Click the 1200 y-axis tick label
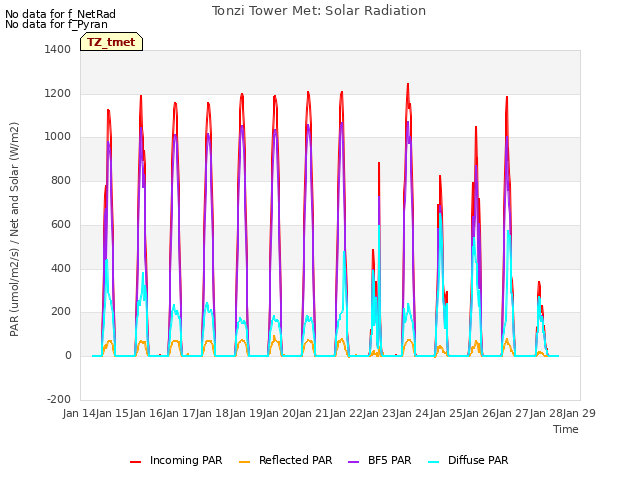The height and width of the screenshot is (480, 640). [x=58, y=93]
